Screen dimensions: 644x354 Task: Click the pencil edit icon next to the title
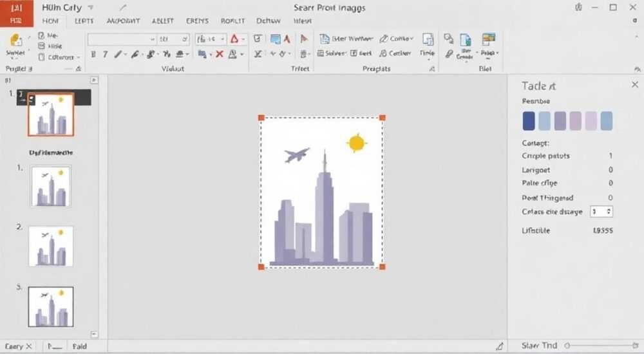pyautogui.click(x=123, y=7)
